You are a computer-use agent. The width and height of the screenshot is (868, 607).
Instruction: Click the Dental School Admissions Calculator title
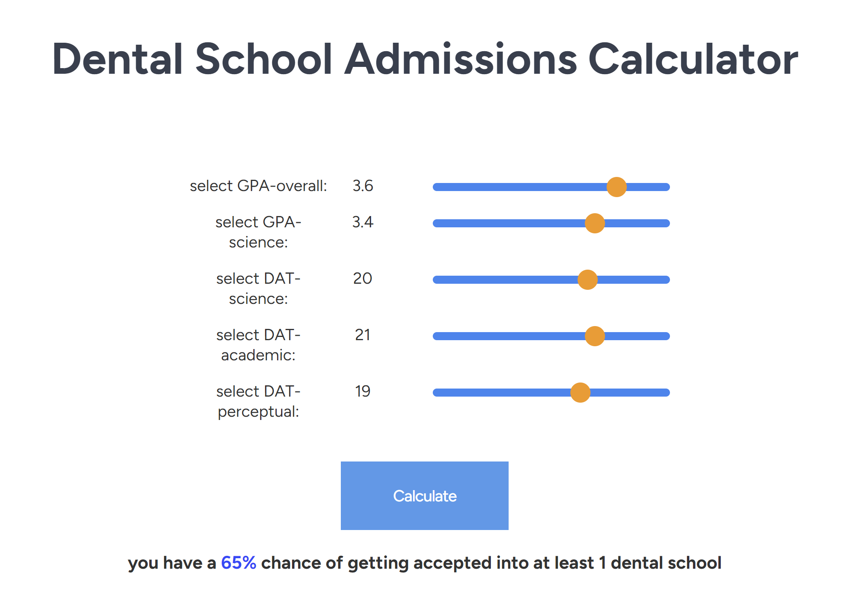[x=424, y=59]
